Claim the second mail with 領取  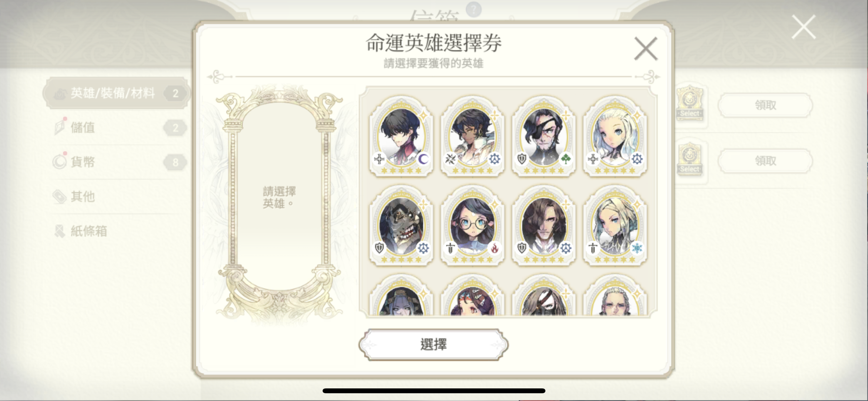[x=765, y=161]
